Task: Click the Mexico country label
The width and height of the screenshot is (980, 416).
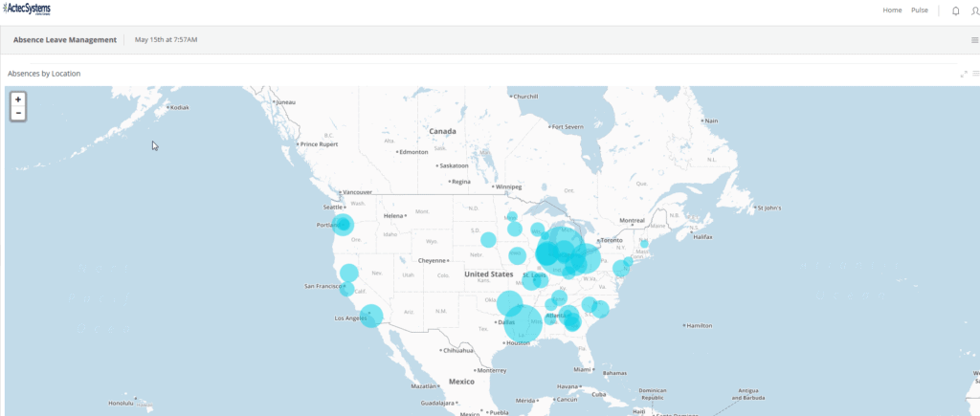Action: tap(462, 382)
